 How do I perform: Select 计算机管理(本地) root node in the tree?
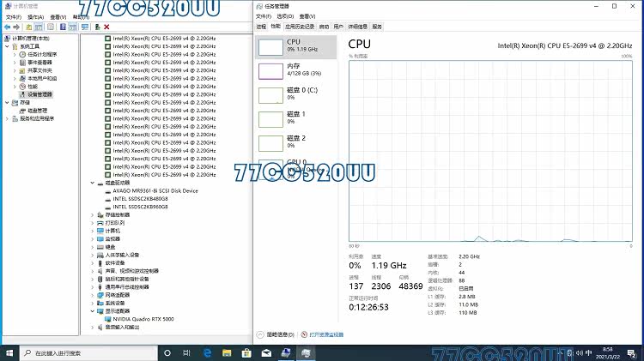tap(30, 38)
